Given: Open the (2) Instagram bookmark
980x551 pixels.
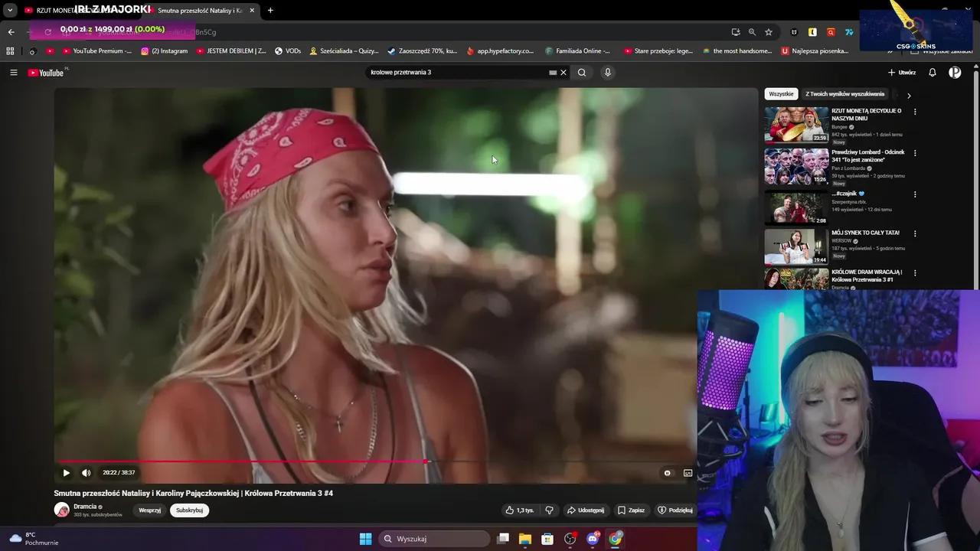Looking at the screenshot, I should (164, 51).
